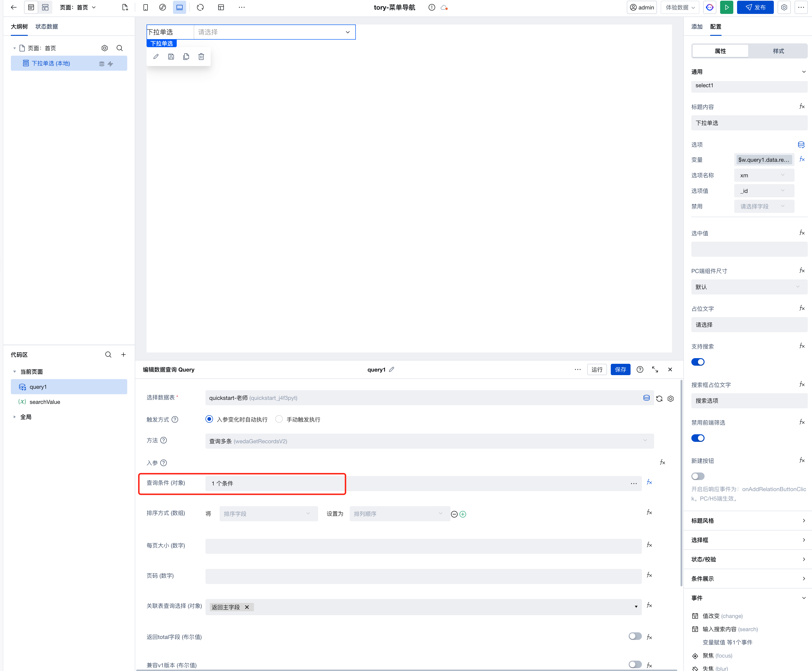The height and width of the screenshot is (671, 812).
Task: Click the back arrow icon
Action: click(13, 7)
